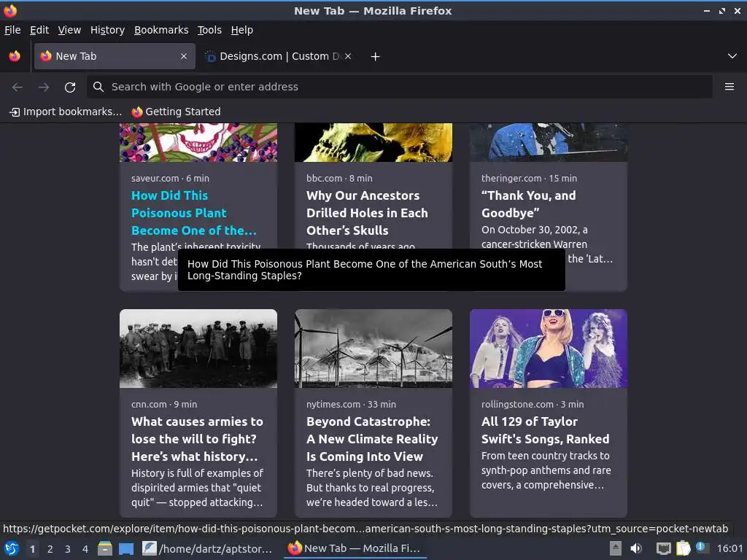This screenshot has width=747, height=560.
Task: Click the New Tab Mozilla Firefox taskbar entry
Action: pos(355,548)
